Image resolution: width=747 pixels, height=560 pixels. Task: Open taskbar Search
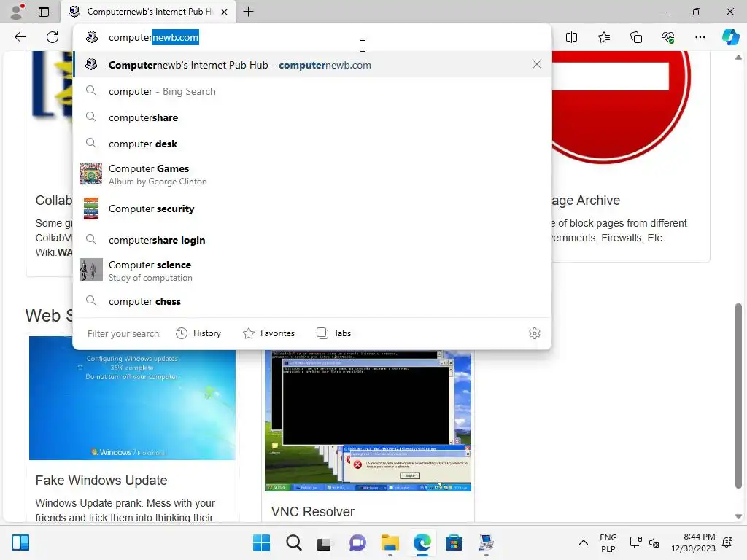coord(294,542)
